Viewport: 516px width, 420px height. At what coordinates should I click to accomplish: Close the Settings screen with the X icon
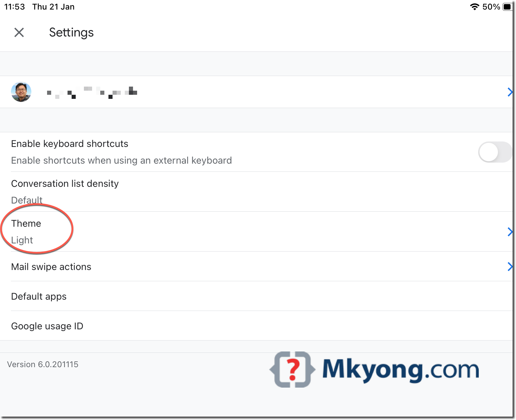tap(19, 32)
